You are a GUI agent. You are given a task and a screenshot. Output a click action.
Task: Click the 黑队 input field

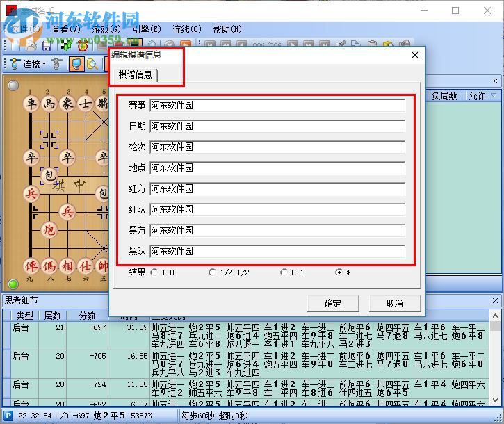tap(277, 251)
